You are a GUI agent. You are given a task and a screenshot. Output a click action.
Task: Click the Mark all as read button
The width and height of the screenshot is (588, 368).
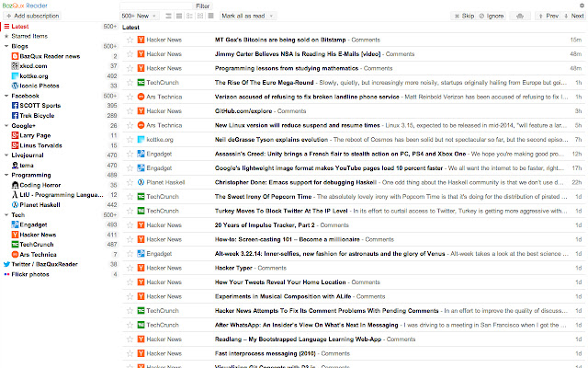click(243, 17)
